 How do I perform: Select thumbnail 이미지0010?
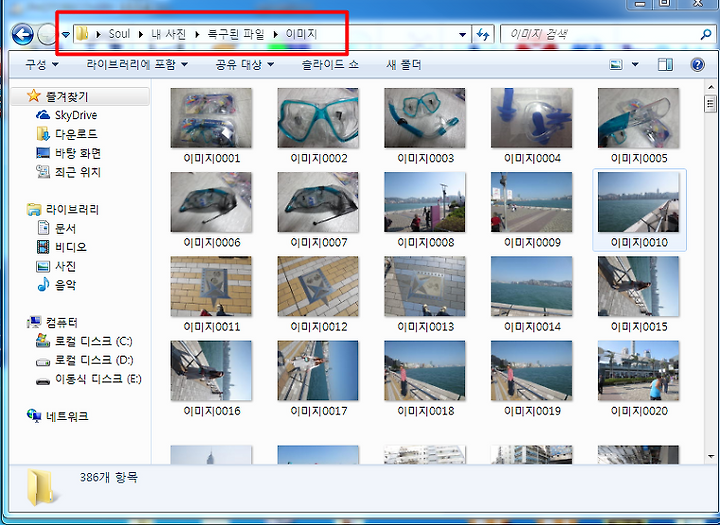[x=638, y=202]
